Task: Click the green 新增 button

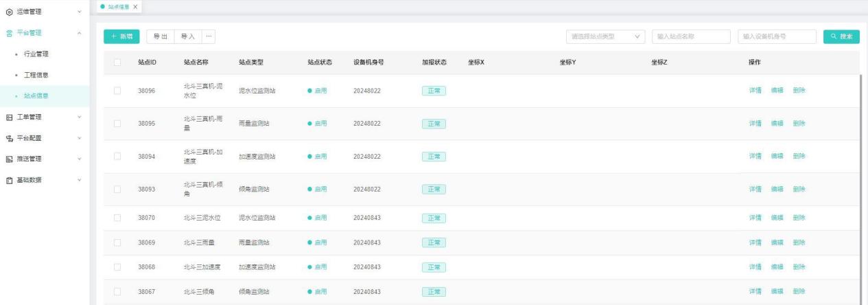Action: click(x=121, y=36)
